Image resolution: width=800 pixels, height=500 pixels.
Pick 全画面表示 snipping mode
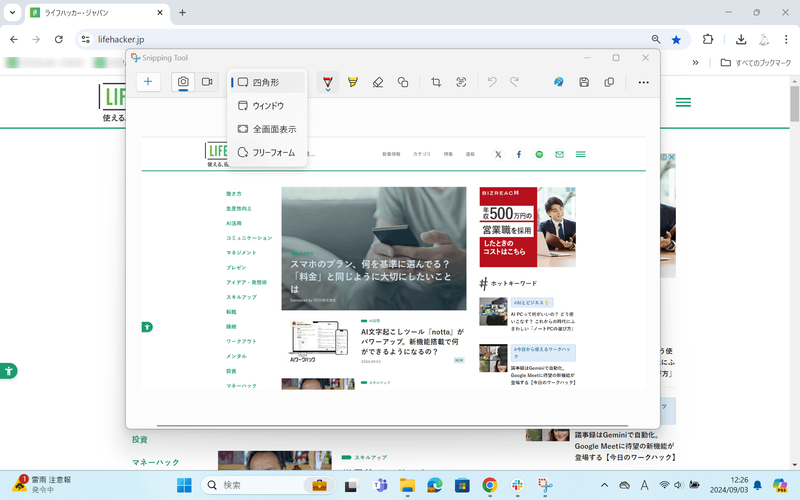273,129
